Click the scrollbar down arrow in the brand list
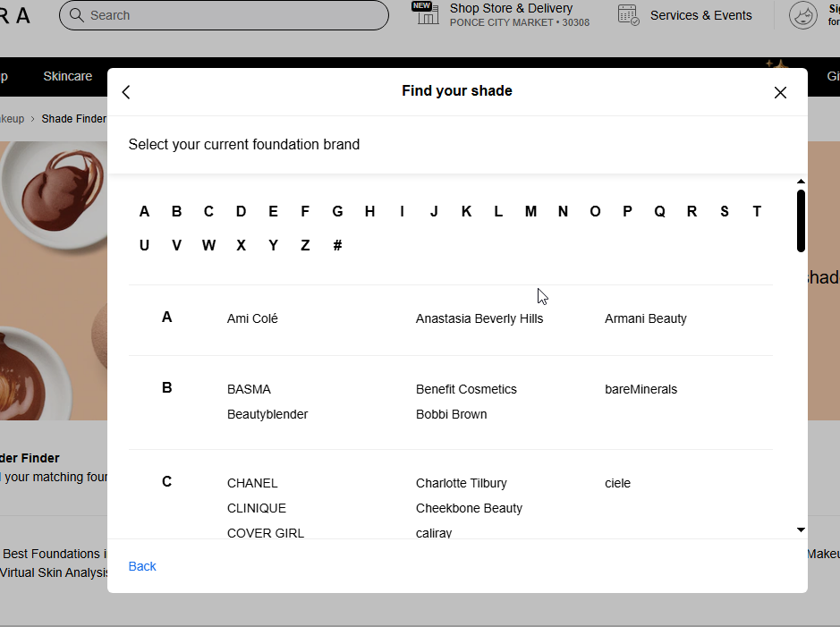Image resolution: width=840 pixels, height=627 pixels. [801, 530]
